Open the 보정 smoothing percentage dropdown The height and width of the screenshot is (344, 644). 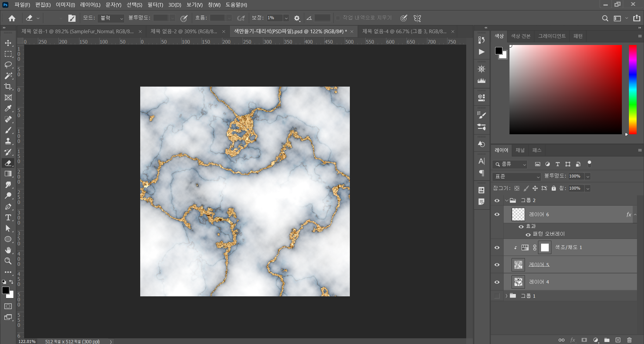(x=286, y=18)
